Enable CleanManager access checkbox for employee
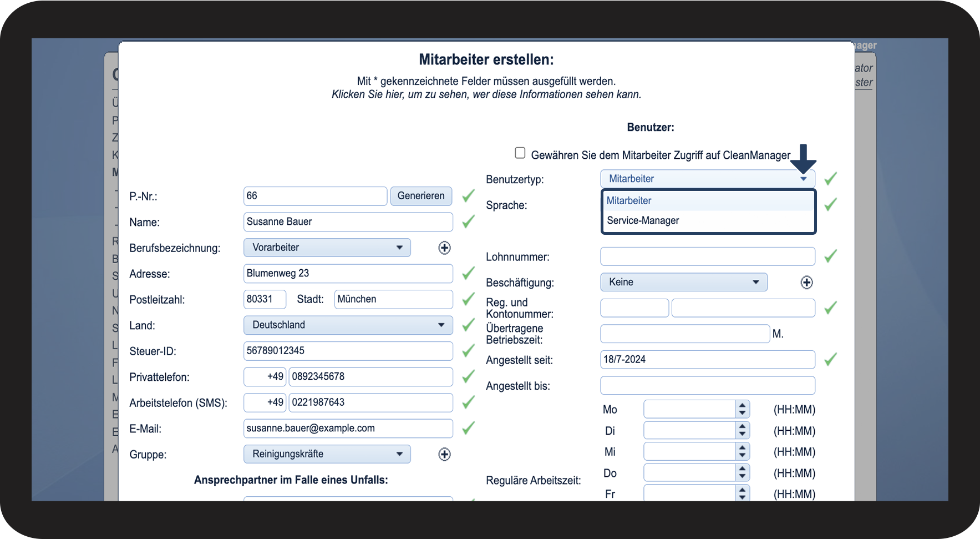The image size is (980, 539). [x=520, y=153]
